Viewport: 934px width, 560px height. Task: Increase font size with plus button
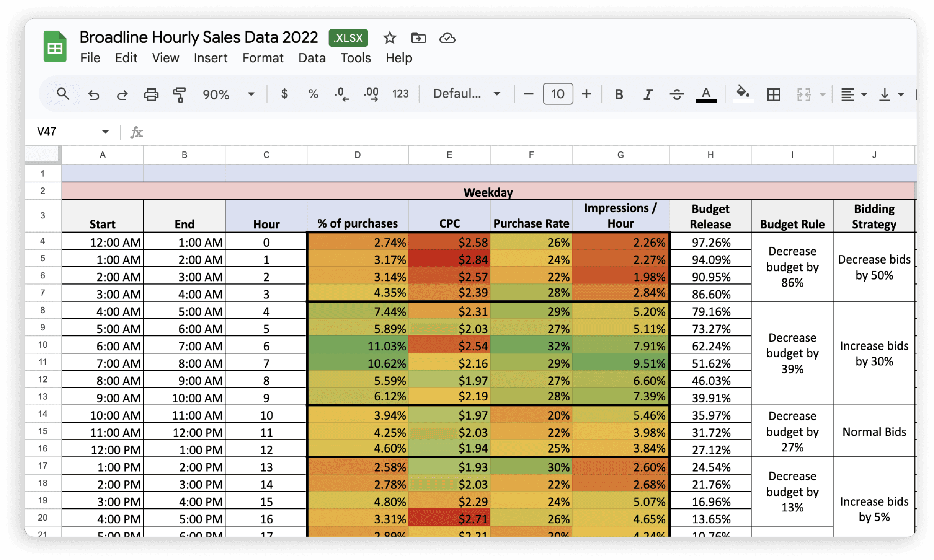pyautogui.click(x=586, y=94)
